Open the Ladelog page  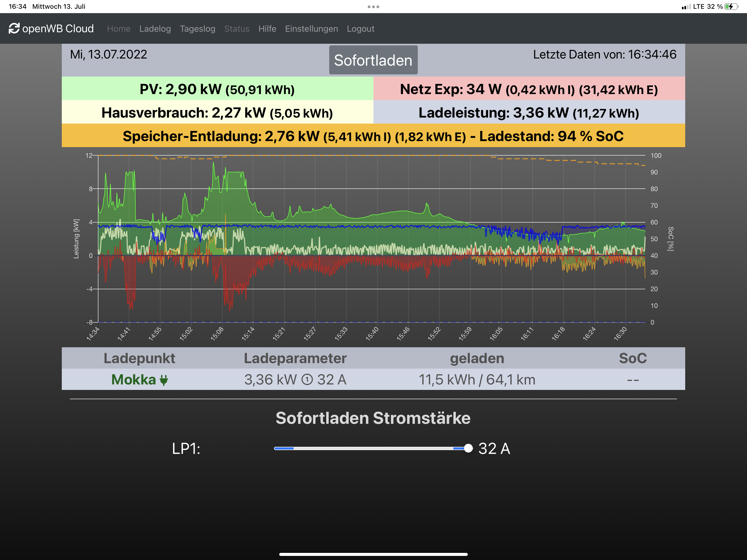[155, 29]
